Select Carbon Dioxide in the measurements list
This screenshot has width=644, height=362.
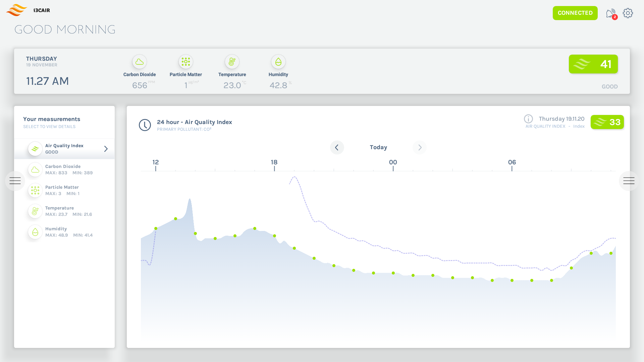pyautogui.click(x=64, y=169)
